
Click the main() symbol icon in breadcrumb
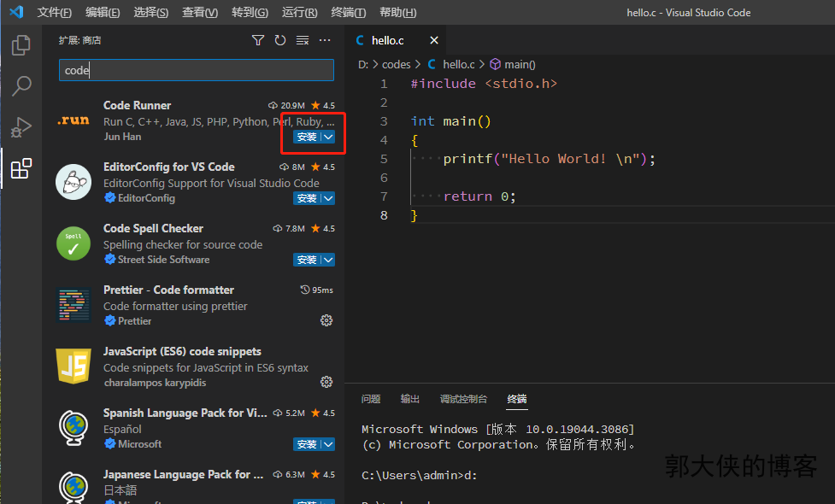pyautogui.click(x=495, y=64)
